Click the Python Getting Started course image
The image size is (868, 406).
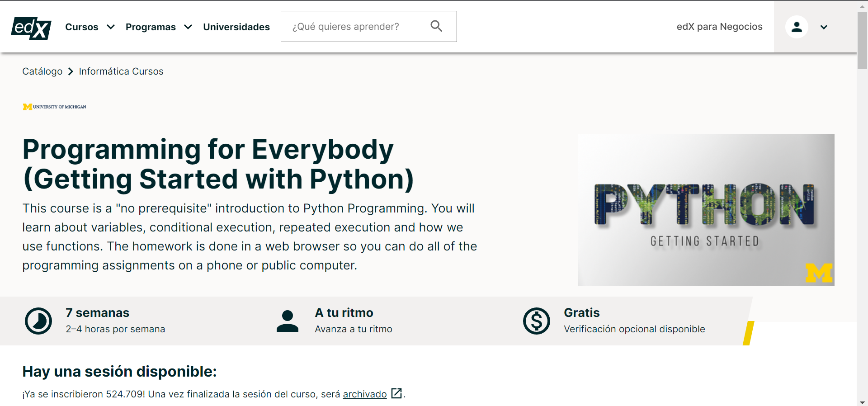pos(706,210)
